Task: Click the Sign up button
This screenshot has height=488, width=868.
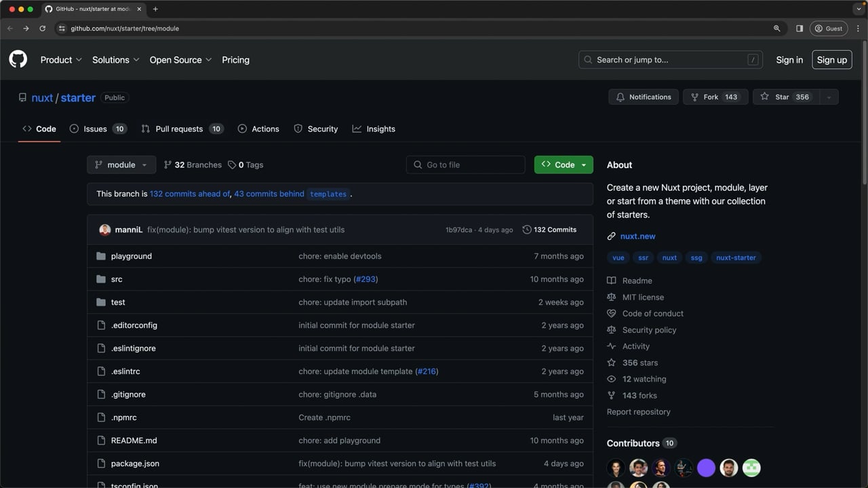Action: pyautogui.click(x=832, y=60)
